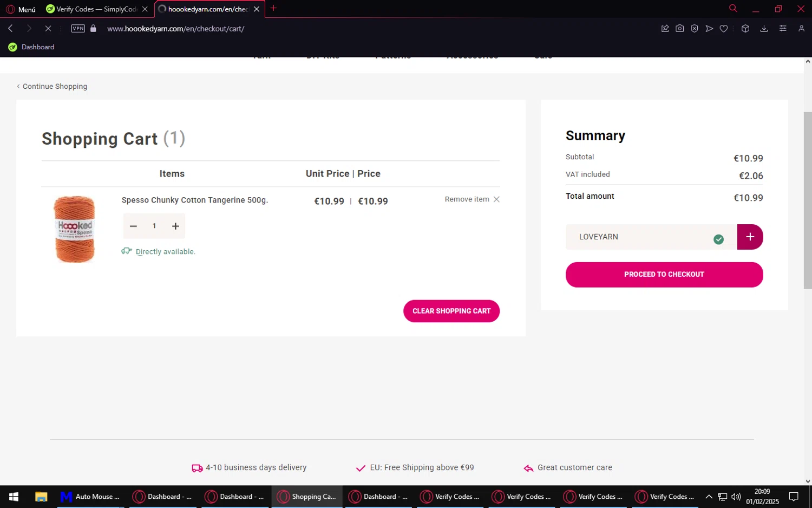Viewport: 812px width, 508px height.
Task: Open the volume control in tray
Action: point(736,497)
